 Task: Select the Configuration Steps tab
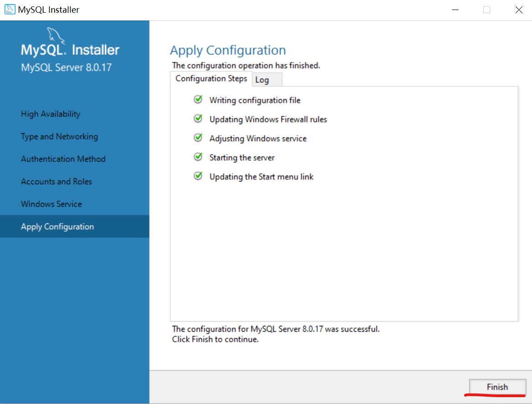click(211, 79)
